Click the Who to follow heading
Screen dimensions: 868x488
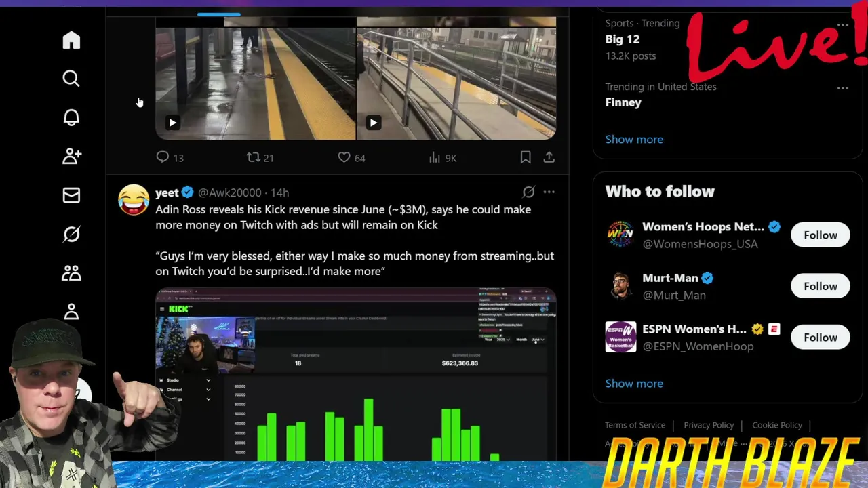660,191
